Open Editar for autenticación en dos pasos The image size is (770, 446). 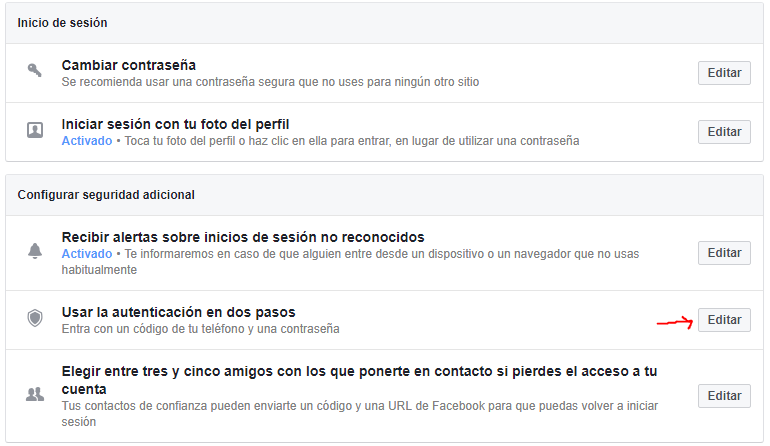click(x=724, y=320)
